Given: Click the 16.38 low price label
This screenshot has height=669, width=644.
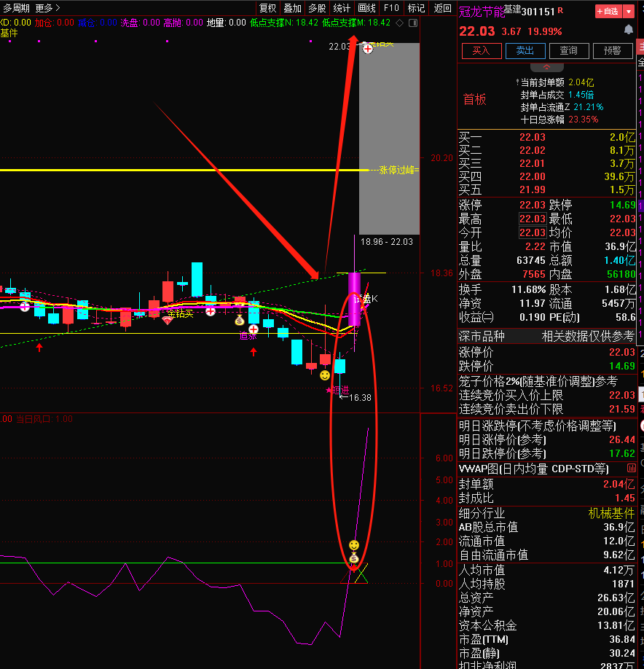Looking at the screenshot, I should (x=360, y=398).
